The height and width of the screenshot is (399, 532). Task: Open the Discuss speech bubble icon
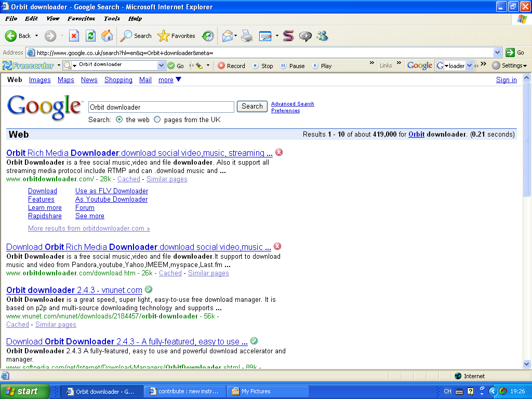point(305,36)
